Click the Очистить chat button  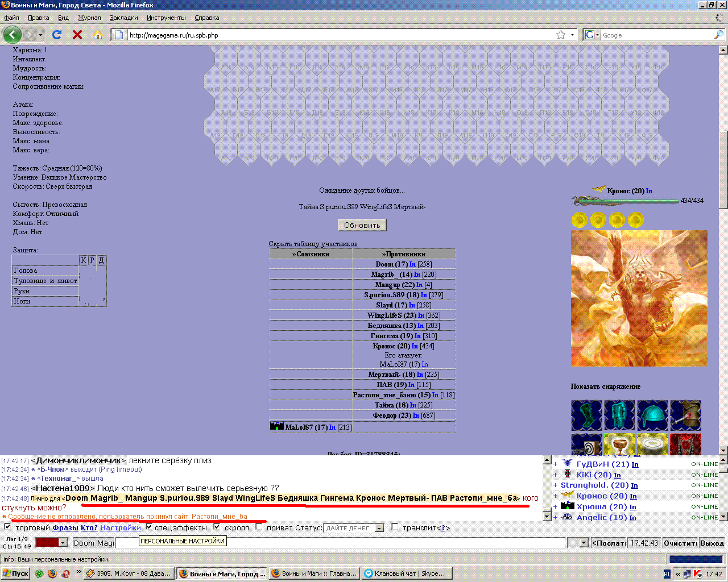click(680, 543)
